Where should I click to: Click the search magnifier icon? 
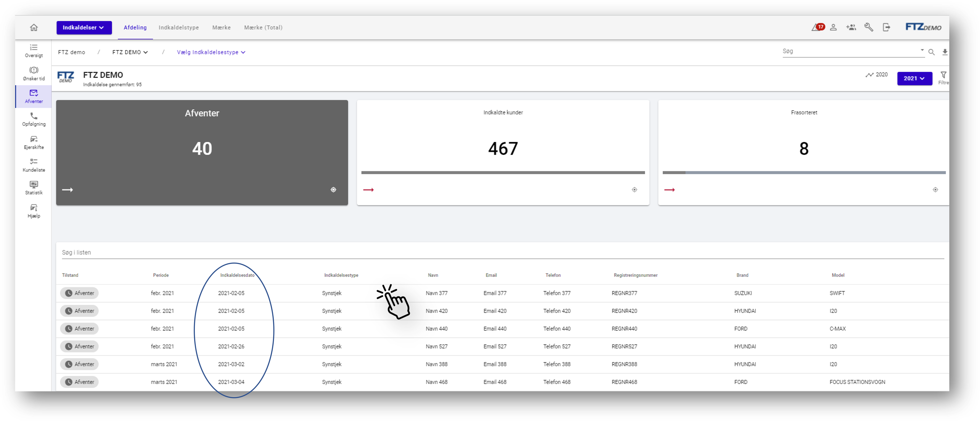pos(931,52)
